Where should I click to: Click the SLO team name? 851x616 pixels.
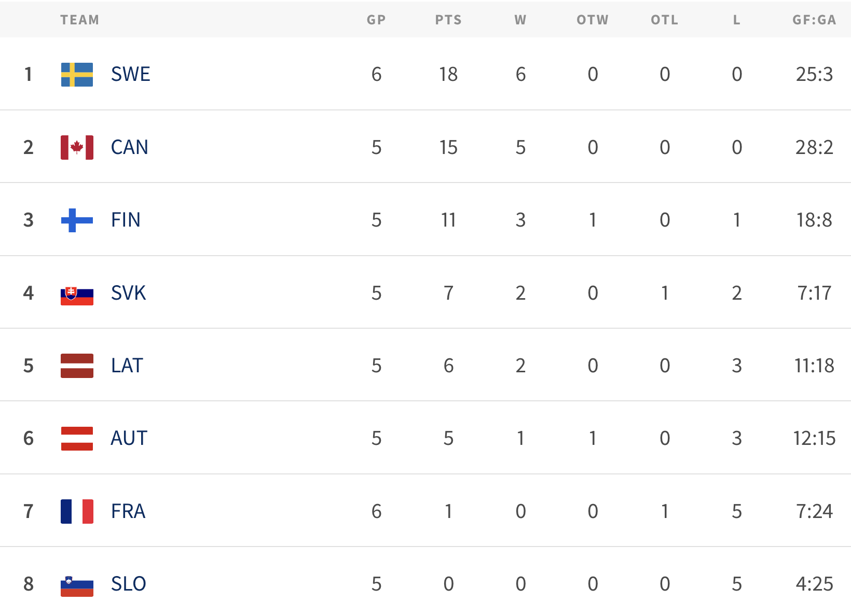point(128,584)
